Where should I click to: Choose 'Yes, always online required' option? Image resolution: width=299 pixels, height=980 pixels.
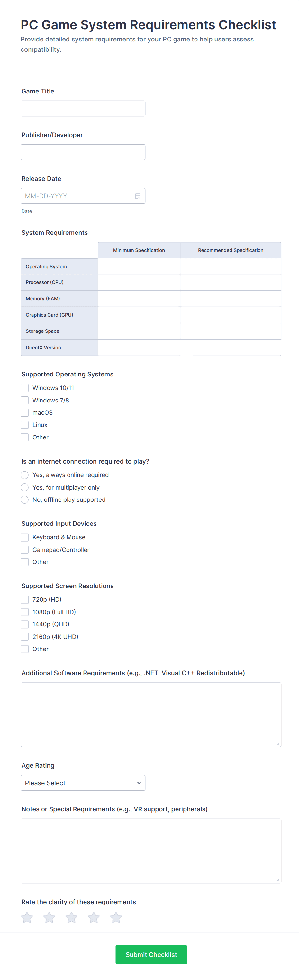25,475
